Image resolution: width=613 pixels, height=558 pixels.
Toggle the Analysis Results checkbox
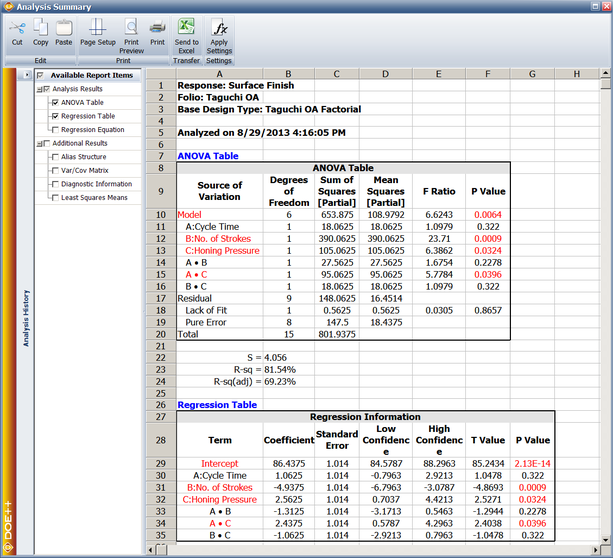[x=47, y=89]
